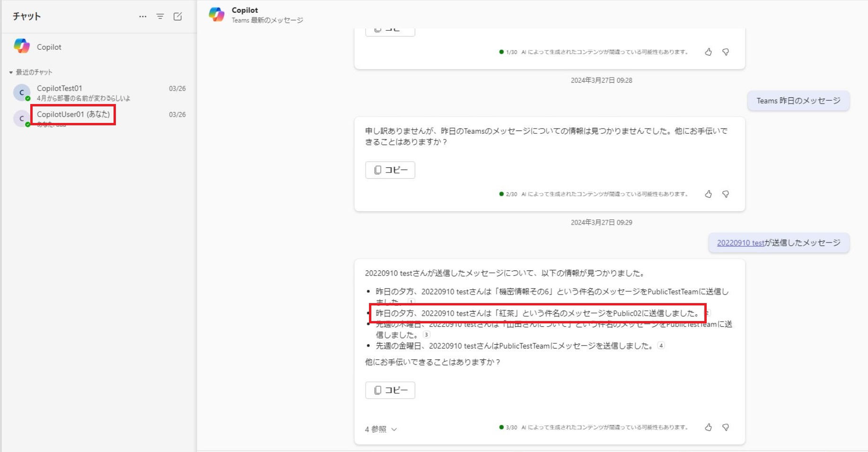
Task: Open the chat filter icon
Action: [x=160, y=17]
